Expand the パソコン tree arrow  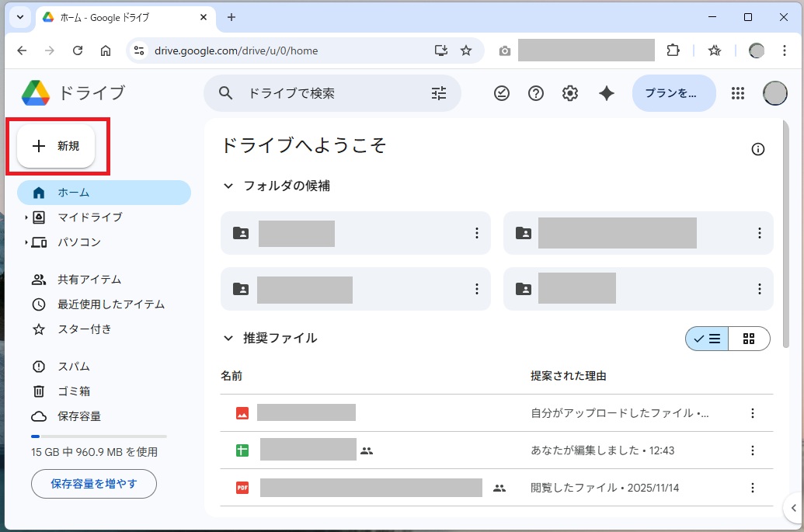tap(26, 242)
